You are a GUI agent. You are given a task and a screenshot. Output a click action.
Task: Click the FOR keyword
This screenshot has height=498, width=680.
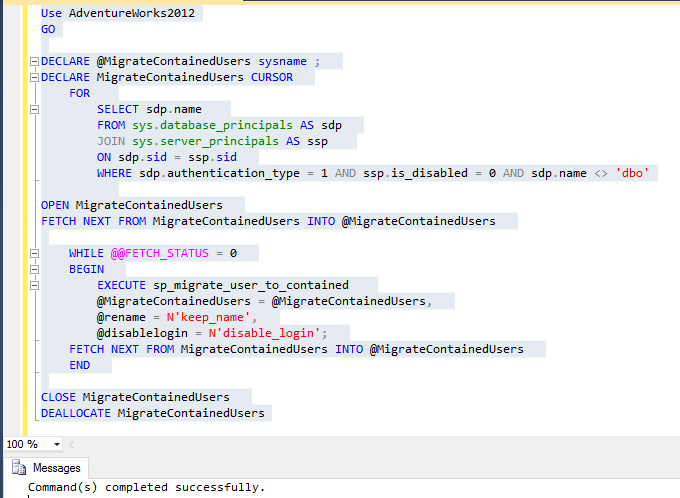tap(80, 93)
